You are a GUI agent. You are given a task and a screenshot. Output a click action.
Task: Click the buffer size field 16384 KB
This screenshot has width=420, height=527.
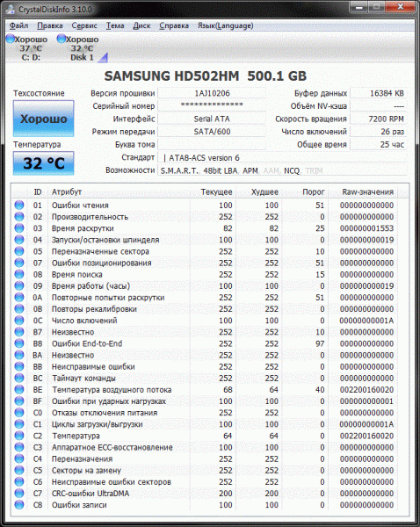(379, 93)
